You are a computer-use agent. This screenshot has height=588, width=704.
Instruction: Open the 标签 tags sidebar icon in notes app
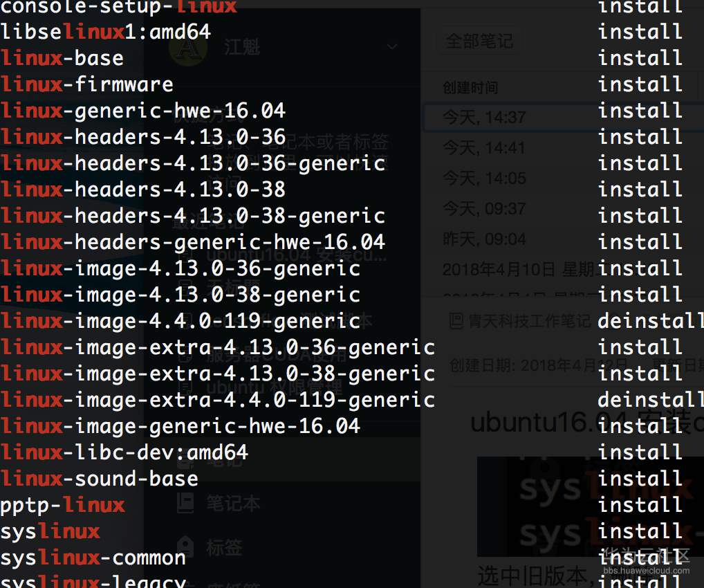[x=185, y=546]
